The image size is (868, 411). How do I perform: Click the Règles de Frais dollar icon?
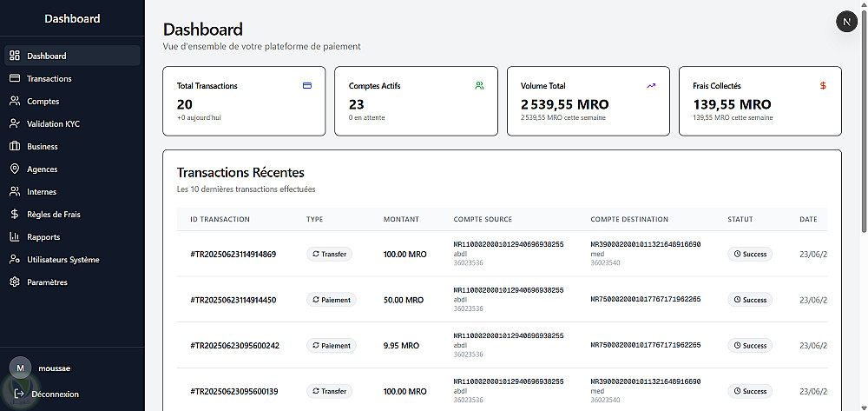(x=15, y=215)
